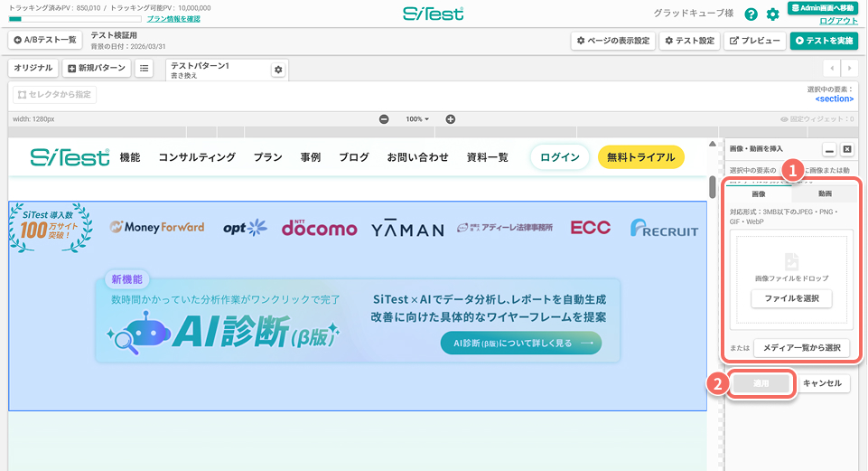Click the YA-MAN logo

point(408,229)
